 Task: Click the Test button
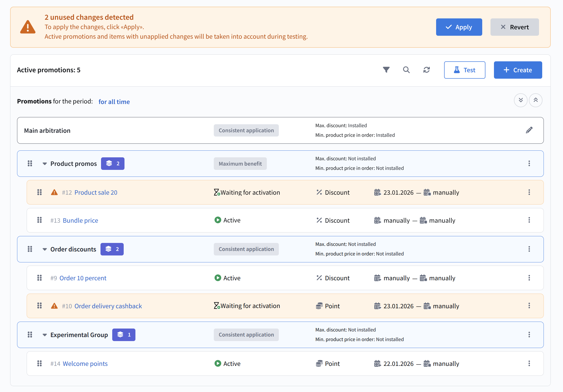[x=464, y=70]
